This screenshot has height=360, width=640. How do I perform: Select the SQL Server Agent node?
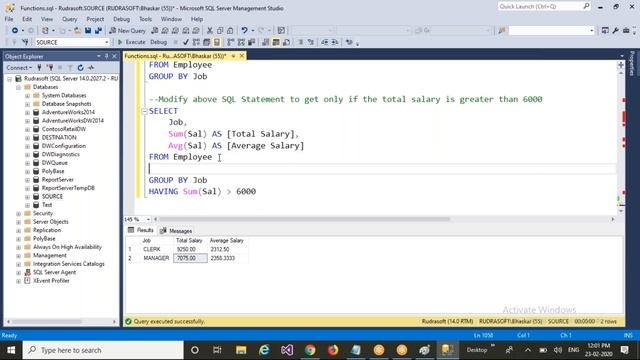54,272
